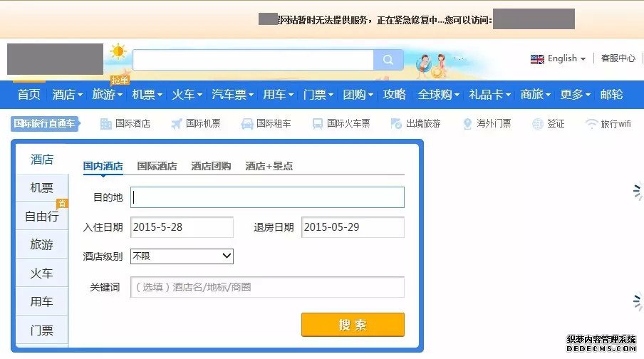Expand the 酒店级别 dropdown
This screenshot has height=359, width=644.
click(x=182, y=256)
